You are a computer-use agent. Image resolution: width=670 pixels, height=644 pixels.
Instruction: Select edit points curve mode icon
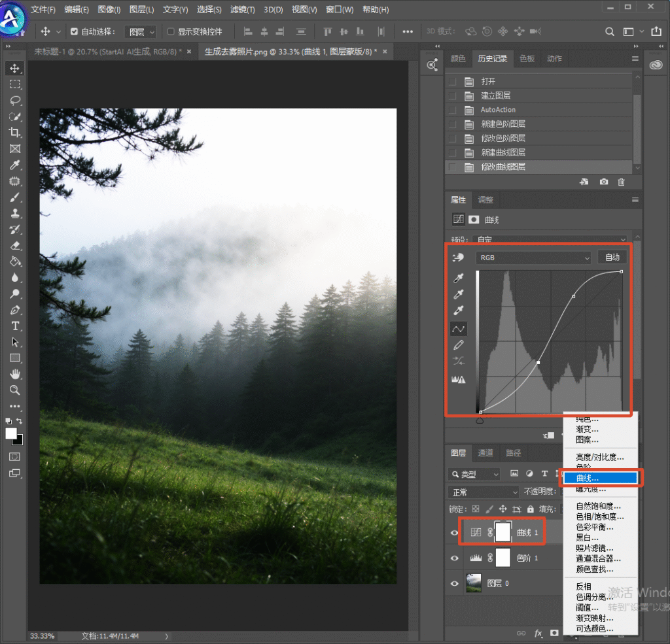coord(459,329)
